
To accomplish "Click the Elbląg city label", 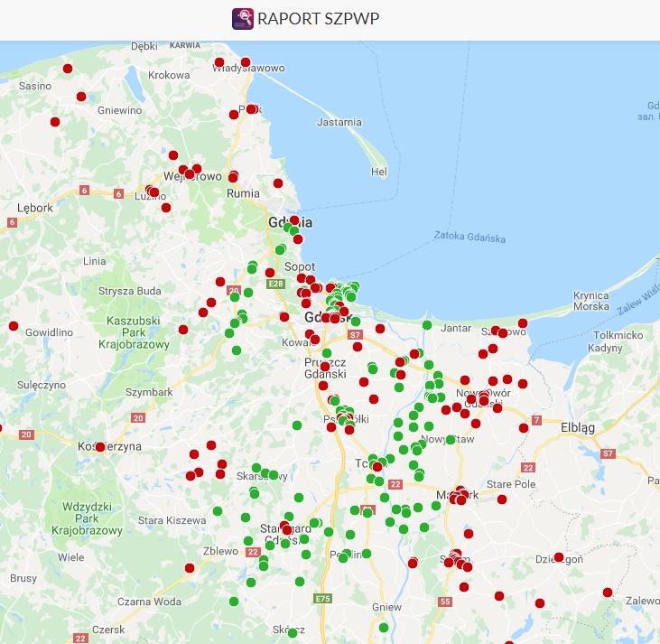I will pos(578,428).
